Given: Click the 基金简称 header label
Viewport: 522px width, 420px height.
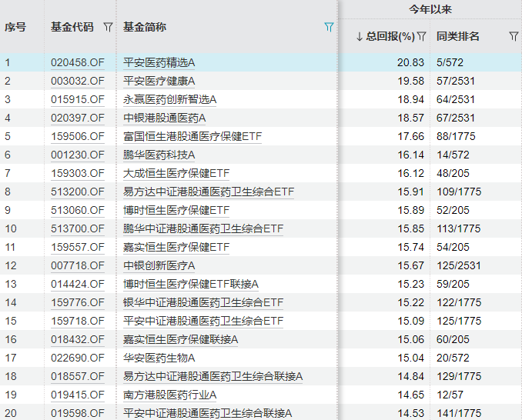Looking at the screenshot, I should tap(145, 27).
